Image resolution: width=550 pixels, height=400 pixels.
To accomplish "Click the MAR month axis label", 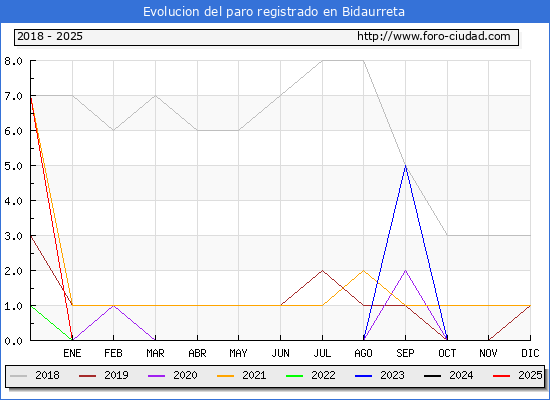I will coord(155,353).
